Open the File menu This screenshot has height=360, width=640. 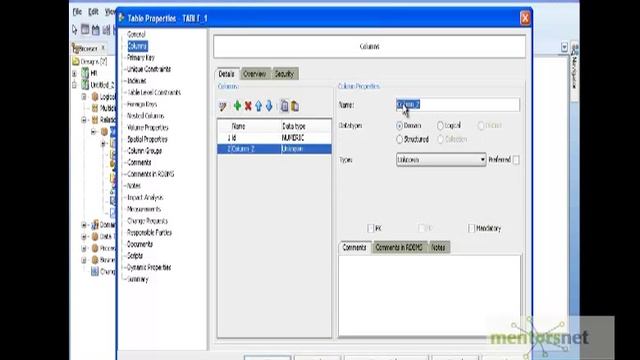(77, 12)
